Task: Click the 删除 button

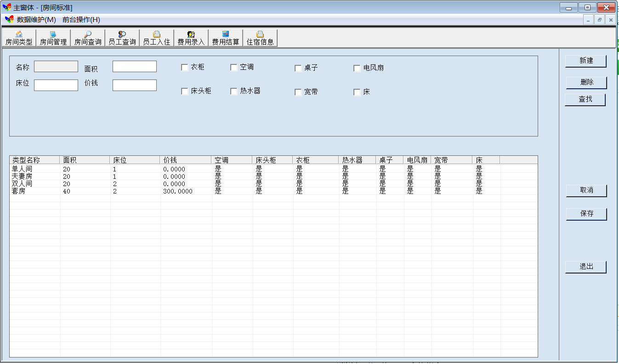Action: pos(586,83)
